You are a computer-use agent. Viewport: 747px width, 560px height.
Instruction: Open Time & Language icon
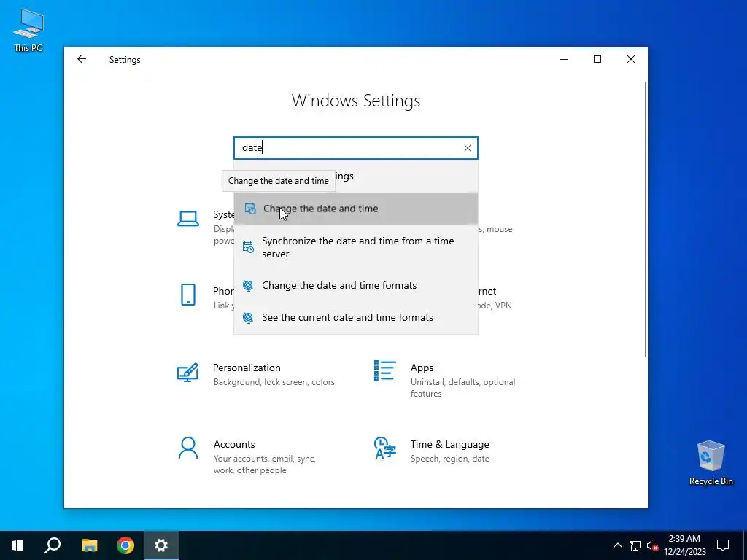[x=385, y=448]
